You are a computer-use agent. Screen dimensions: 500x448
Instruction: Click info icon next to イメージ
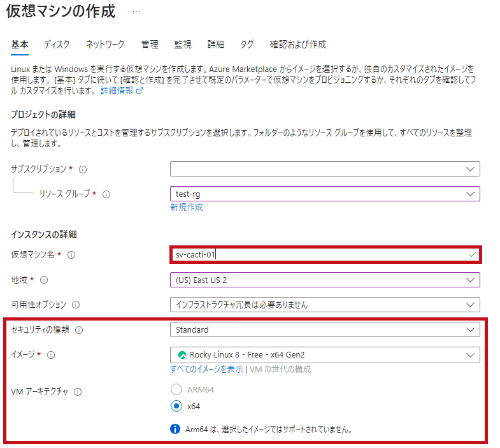51,355
